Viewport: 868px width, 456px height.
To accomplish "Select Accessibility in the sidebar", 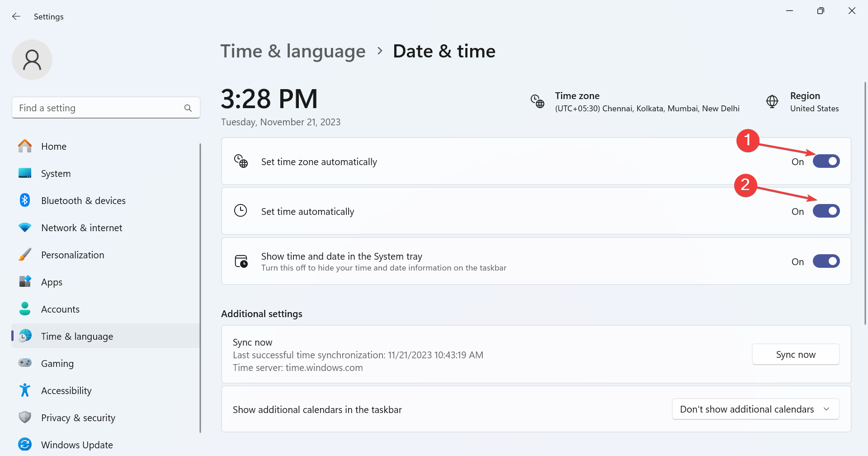I will (66, 391).
